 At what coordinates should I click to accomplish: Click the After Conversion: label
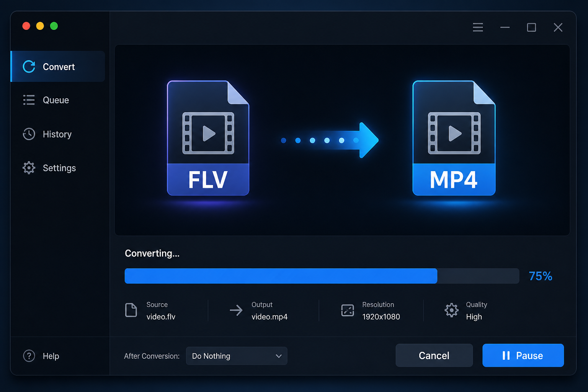coord(152,356)
